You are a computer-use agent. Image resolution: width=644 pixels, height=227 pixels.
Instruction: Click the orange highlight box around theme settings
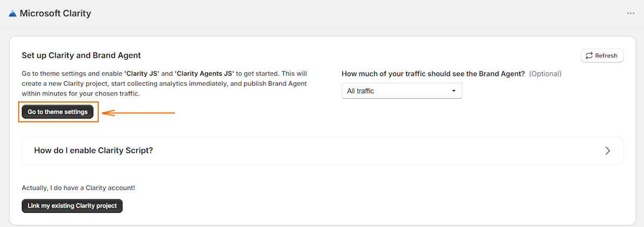coord(58,112)
